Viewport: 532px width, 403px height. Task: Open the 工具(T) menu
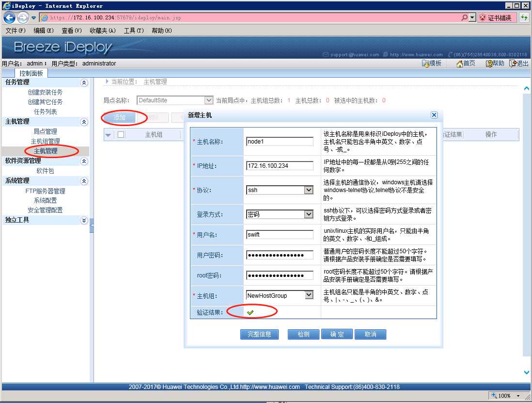(134, 31)
